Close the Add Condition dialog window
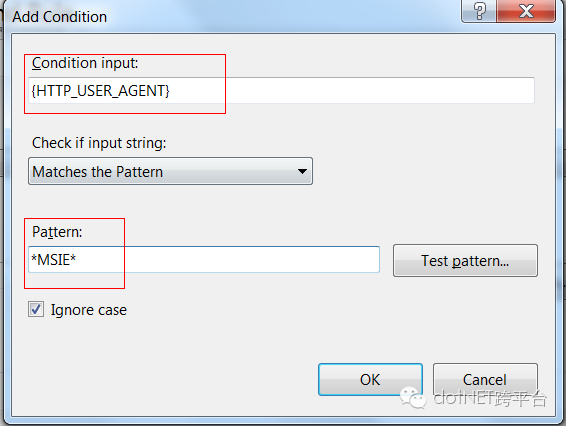The width and height of the screenshot is (566, 426). (526, 11)
